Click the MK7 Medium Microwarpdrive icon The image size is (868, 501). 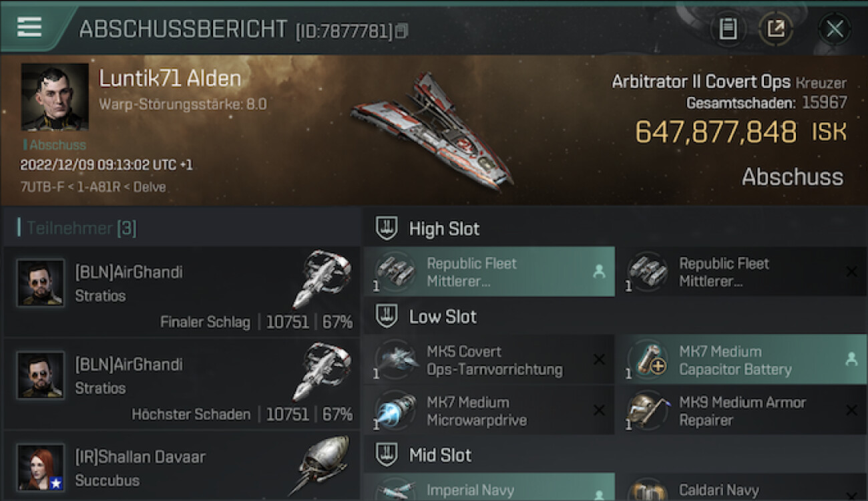396,411
